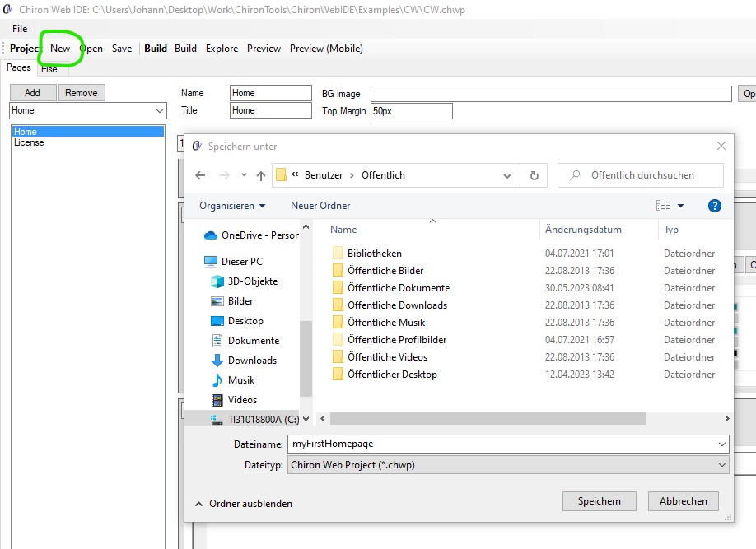Click the up-one-level arrow icon

click(x=261, y=175)
